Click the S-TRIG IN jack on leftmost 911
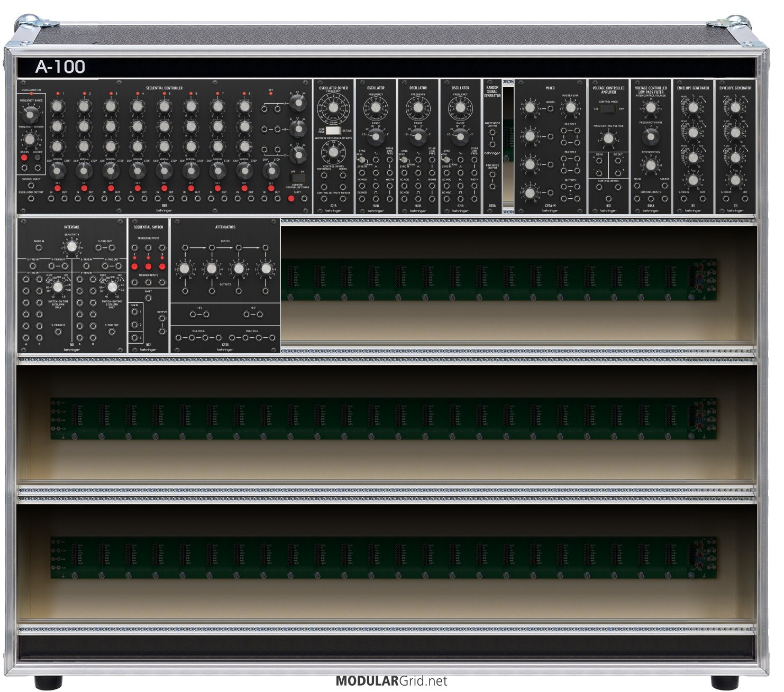This screenshot has width=784, height=692. 683,199
